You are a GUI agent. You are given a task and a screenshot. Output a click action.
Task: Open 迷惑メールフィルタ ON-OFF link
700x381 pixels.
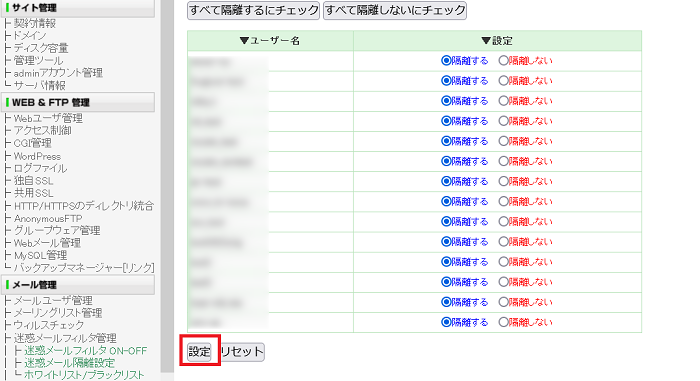(x=86, y=351)
